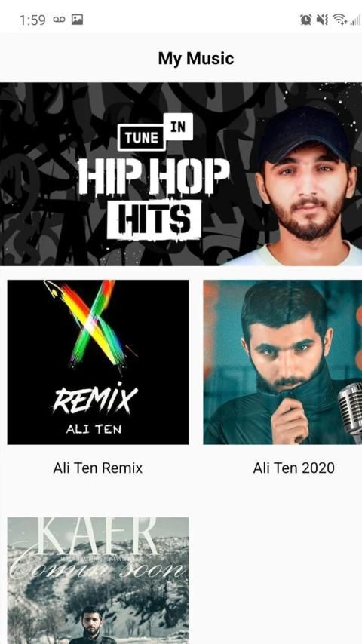Tap the 'Ali Ten Remix' title label
The width and height of the screenshot is (362, 644).
(98, 468)
